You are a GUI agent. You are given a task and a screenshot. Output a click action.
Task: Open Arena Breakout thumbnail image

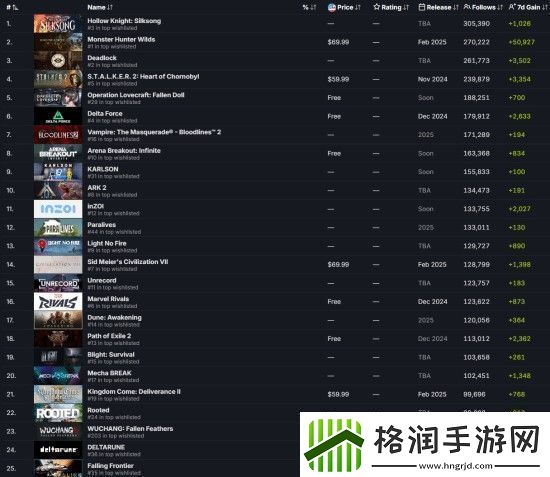click(58, 153)
